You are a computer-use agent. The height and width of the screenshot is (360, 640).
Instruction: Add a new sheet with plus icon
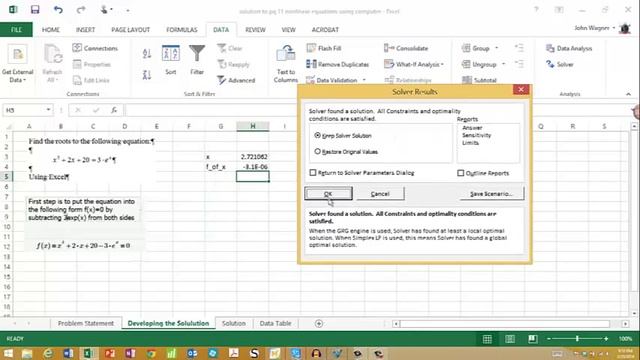[x=319, y=323]
